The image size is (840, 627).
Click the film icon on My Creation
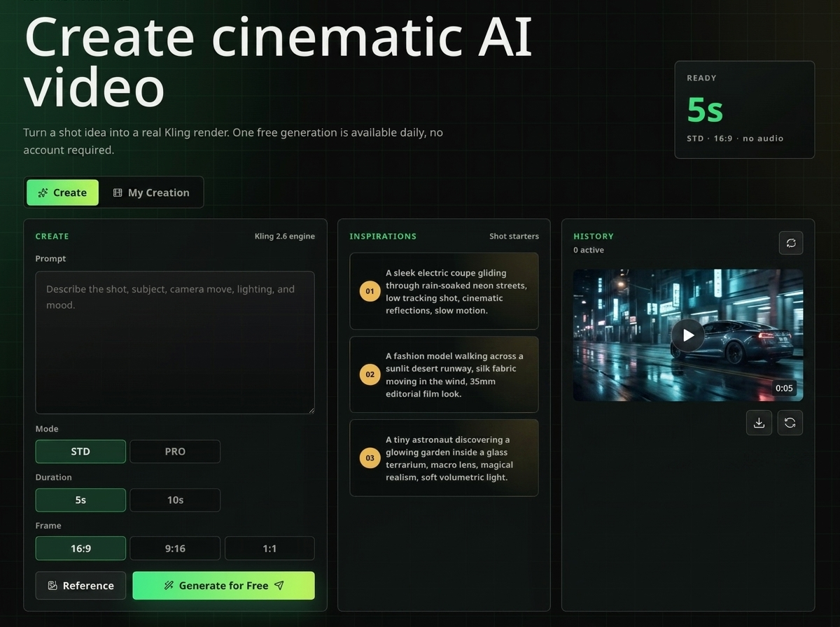118,192
